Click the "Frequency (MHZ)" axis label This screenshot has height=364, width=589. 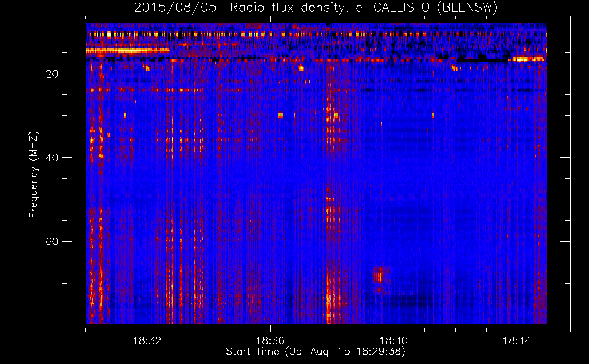(x=33, y=175)
